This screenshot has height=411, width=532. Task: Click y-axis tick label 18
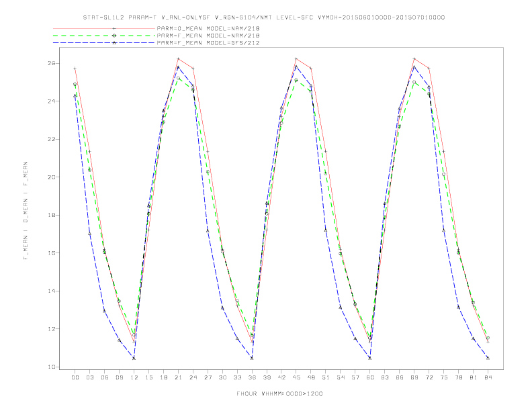[52, 215]
